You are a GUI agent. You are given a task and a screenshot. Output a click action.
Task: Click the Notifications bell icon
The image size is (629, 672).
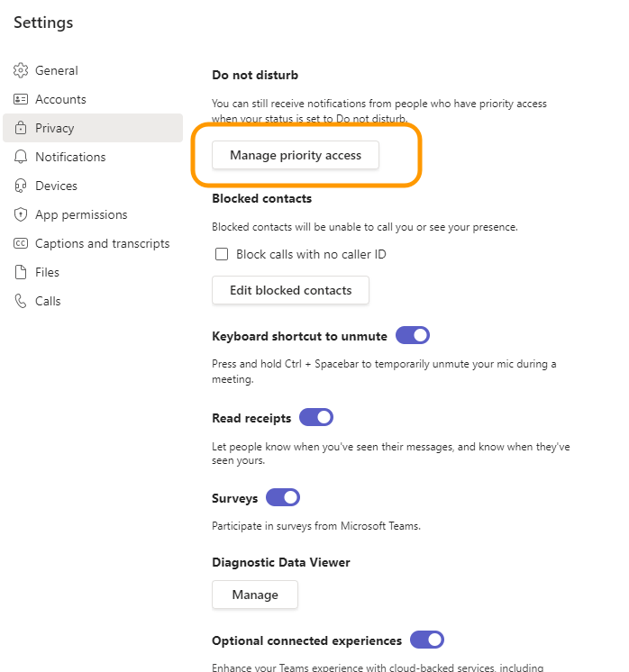coord(21,157)
